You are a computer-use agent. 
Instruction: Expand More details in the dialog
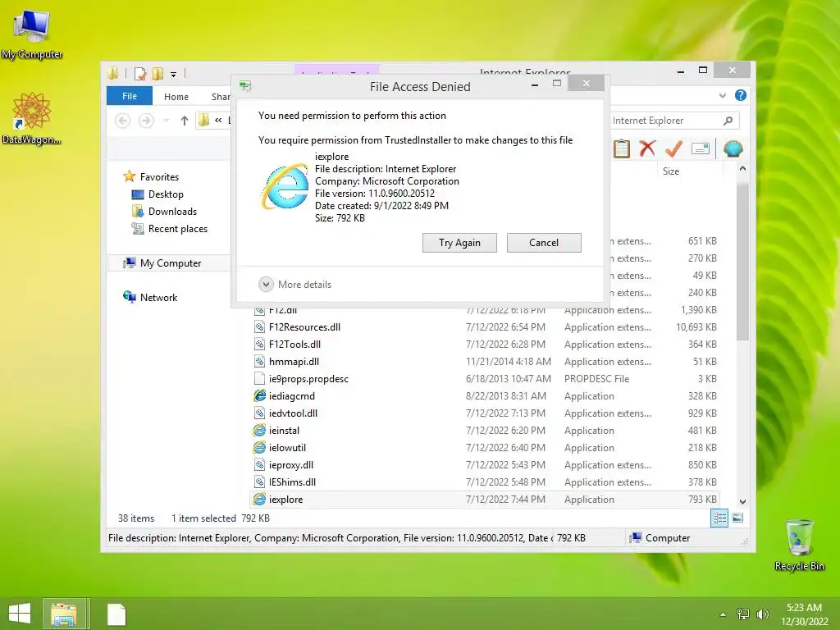(x=295, y=285)
